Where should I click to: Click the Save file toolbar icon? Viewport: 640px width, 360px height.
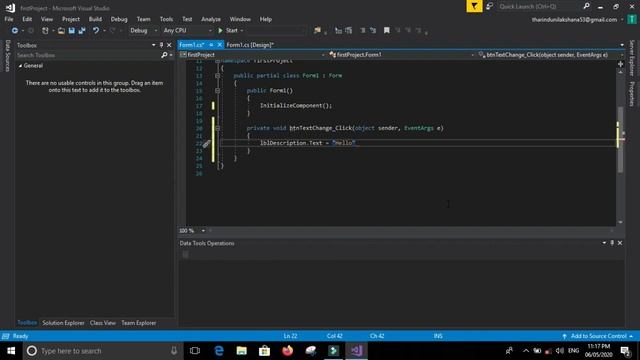(x=72, y=31)
